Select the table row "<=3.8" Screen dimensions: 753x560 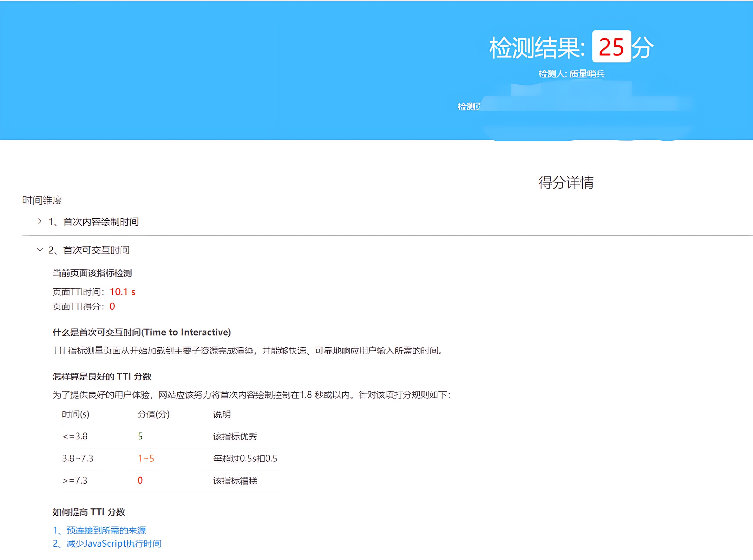tap(75, 436)
